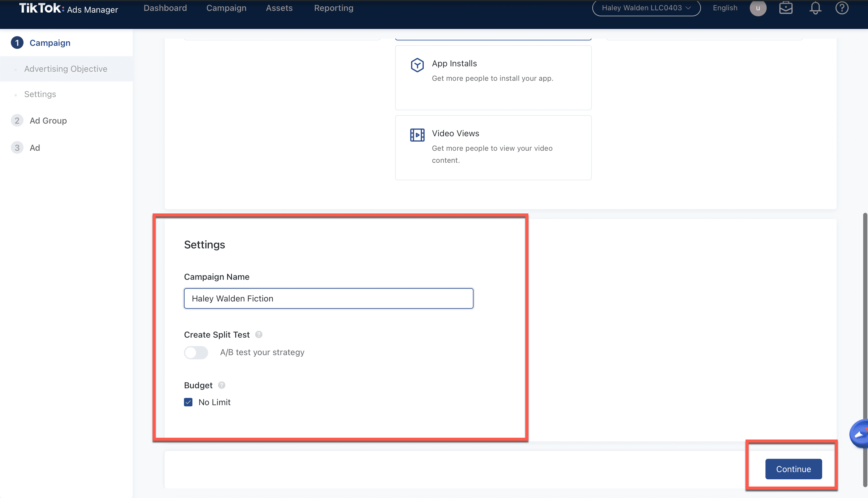The height and width of the screenshot is (498, 868).
Task: Go to the Ad Group step
Action: pyautogui.click(x=48, y=121)
